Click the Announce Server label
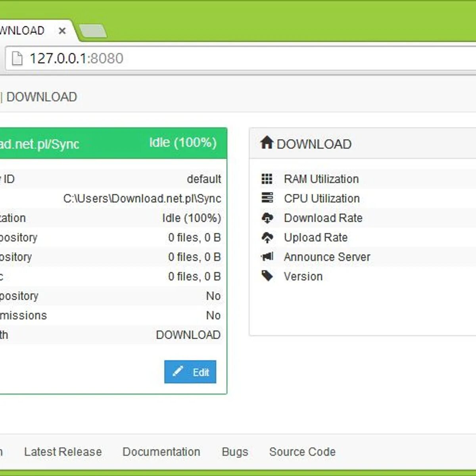 click(327, 257)
